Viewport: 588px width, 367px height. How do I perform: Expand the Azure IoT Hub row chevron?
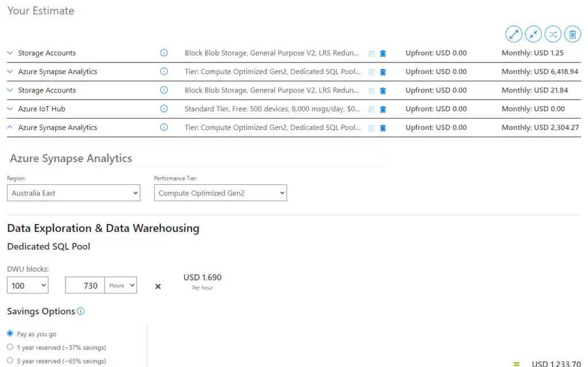point(10,109)
